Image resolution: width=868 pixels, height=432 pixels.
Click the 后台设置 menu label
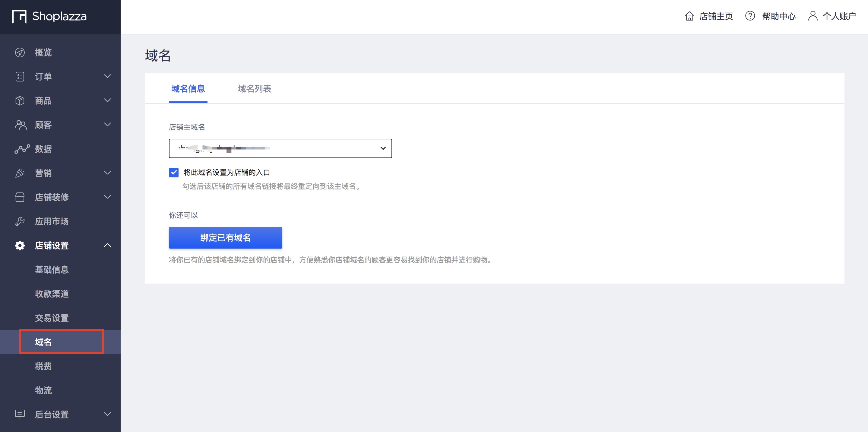[52, 415]
